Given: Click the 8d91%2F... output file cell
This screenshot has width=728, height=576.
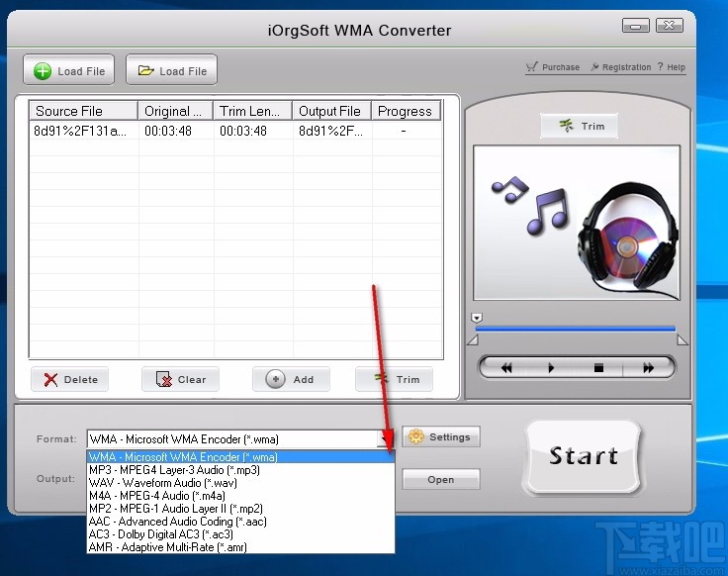Looking at the screenshot, I should 331,131.
